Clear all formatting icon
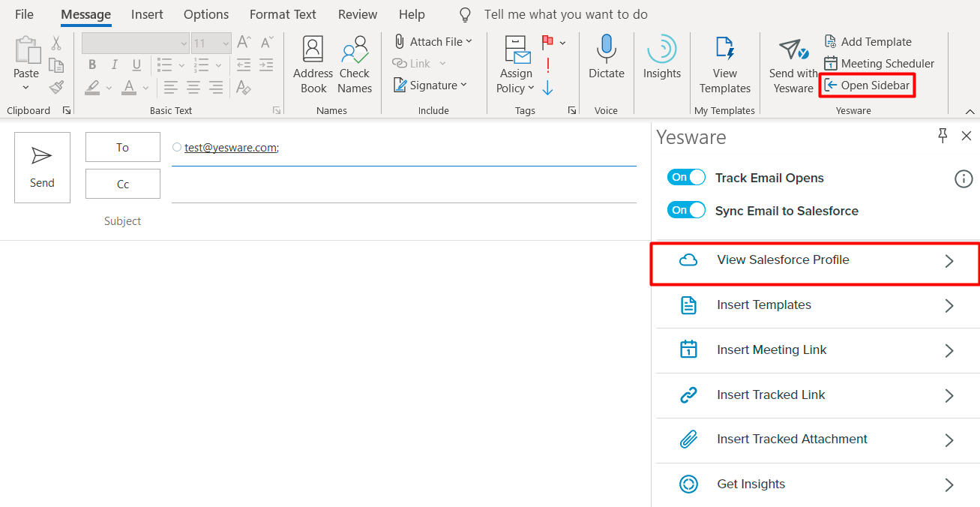The height and width of the screenshot is (507, 980). (x=244, y=88)
